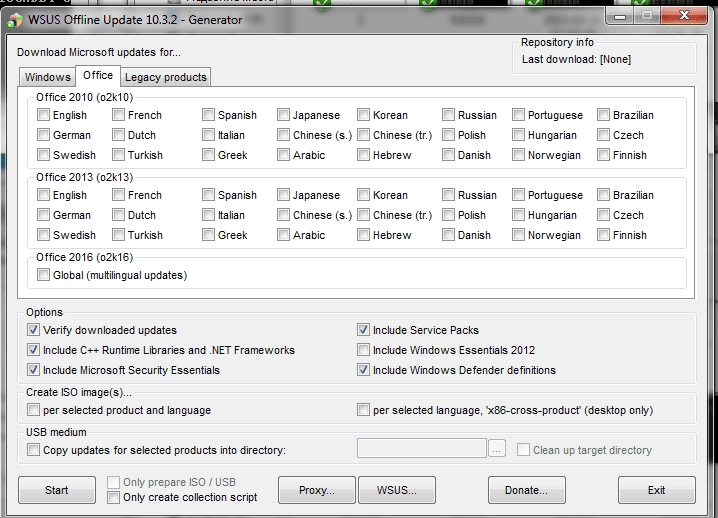718x518 pixels.
Task: Select Arabic for Office 2013
Action: click(283, 235)
